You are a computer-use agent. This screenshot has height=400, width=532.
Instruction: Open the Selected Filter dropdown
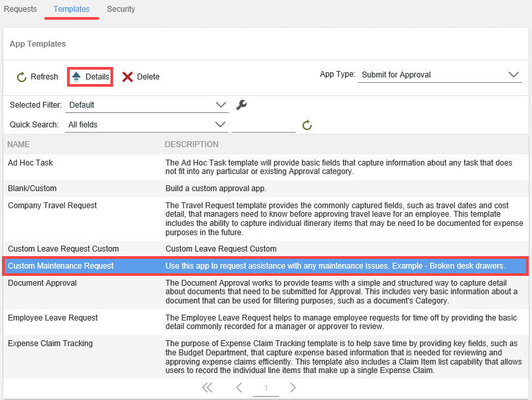pos(221,105)
